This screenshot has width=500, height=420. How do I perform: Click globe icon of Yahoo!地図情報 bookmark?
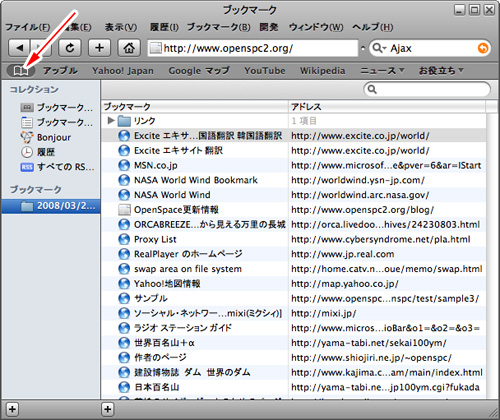point(124,284)
